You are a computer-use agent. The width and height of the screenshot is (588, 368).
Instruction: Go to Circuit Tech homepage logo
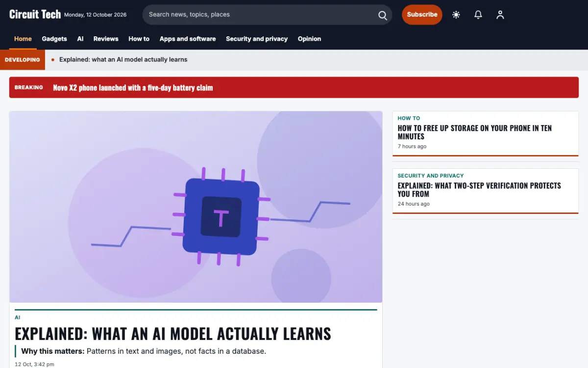(35, 14)
